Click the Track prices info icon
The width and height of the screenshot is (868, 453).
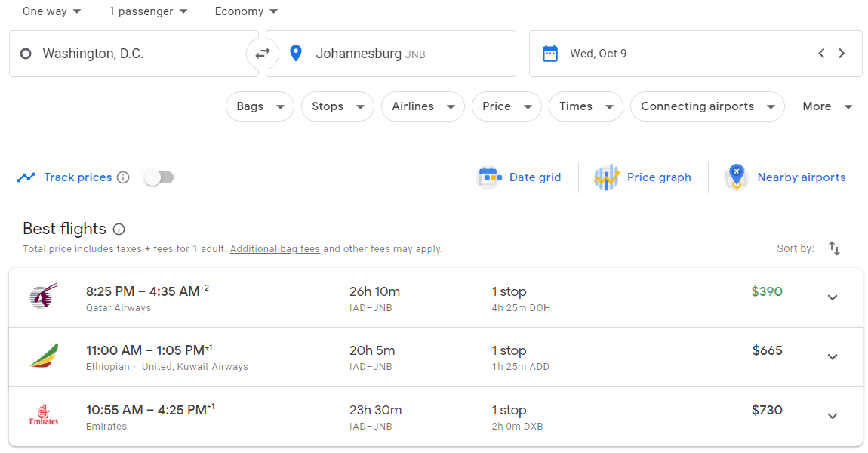[123, 177]
